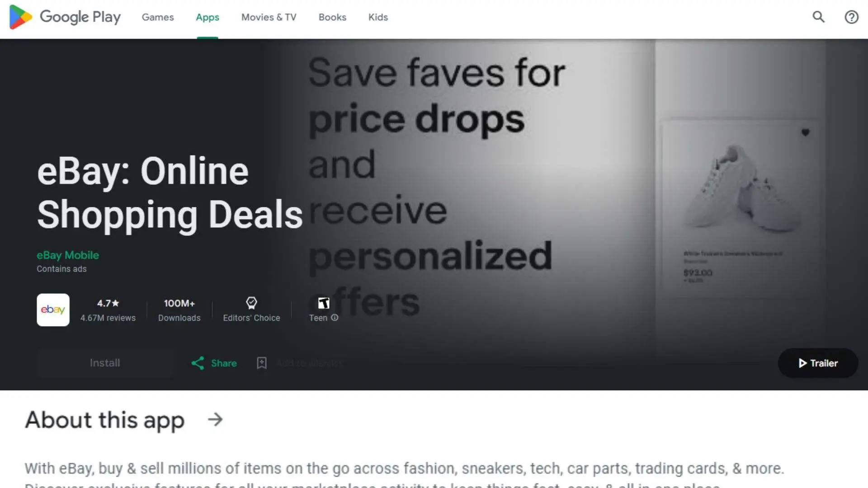
Task: Click the Trailer playback button
Action: (x=817, y=363)
